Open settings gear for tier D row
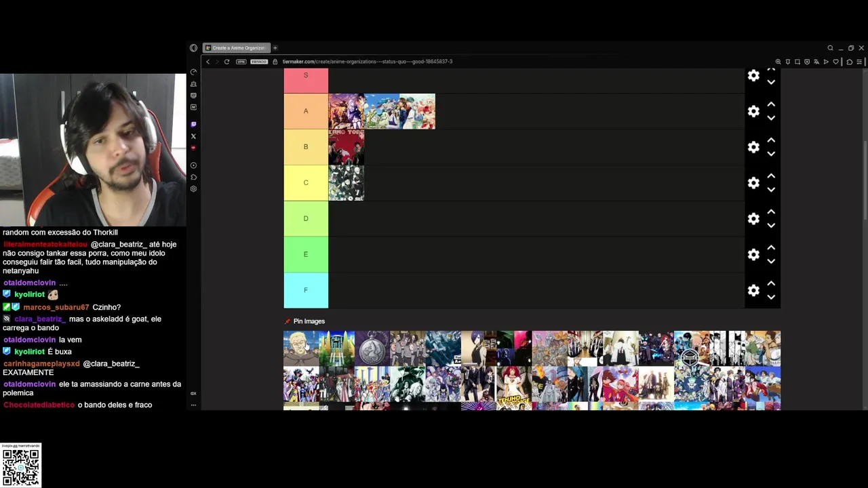This screenshot has height=488, width=868. pos(753,219)
